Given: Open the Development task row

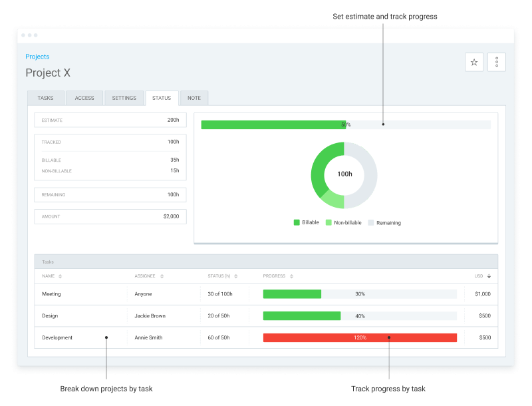Looking at the screenshot, I should [266, 337].
